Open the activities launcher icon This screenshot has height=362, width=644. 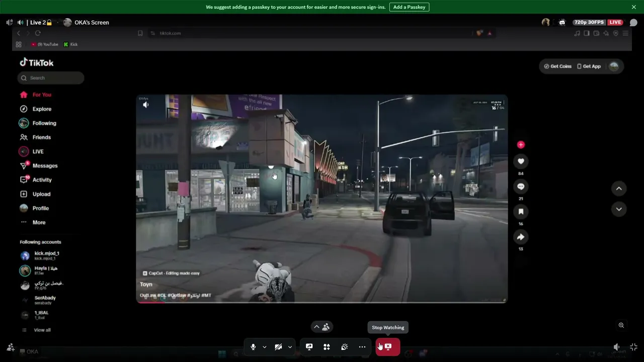coord(327,347)
